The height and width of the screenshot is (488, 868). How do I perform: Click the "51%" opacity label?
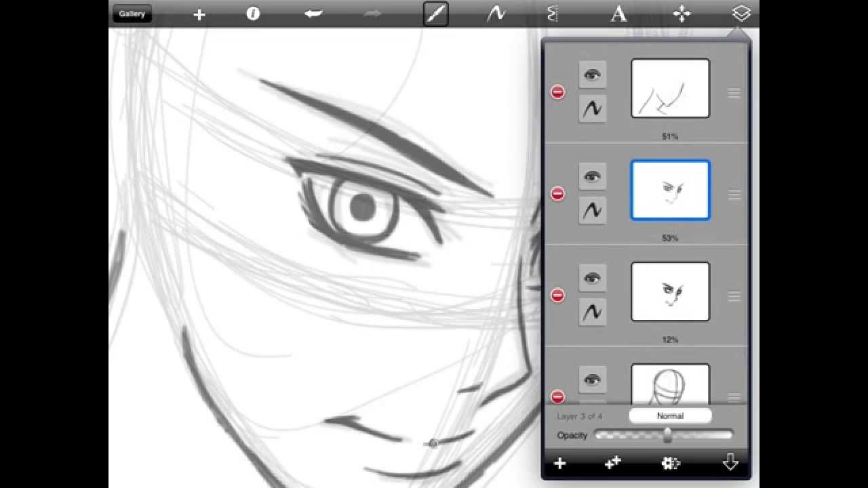point(670,136)
